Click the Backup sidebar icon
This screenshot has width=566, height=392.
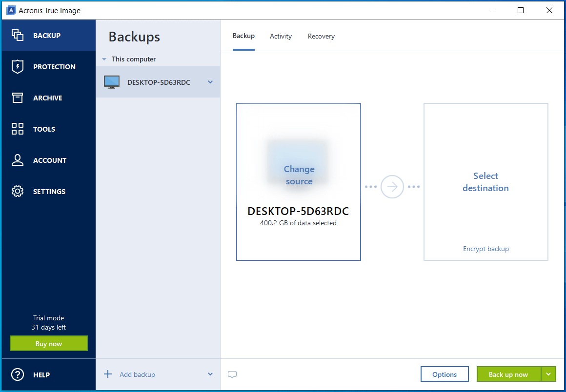click(18, 35)
